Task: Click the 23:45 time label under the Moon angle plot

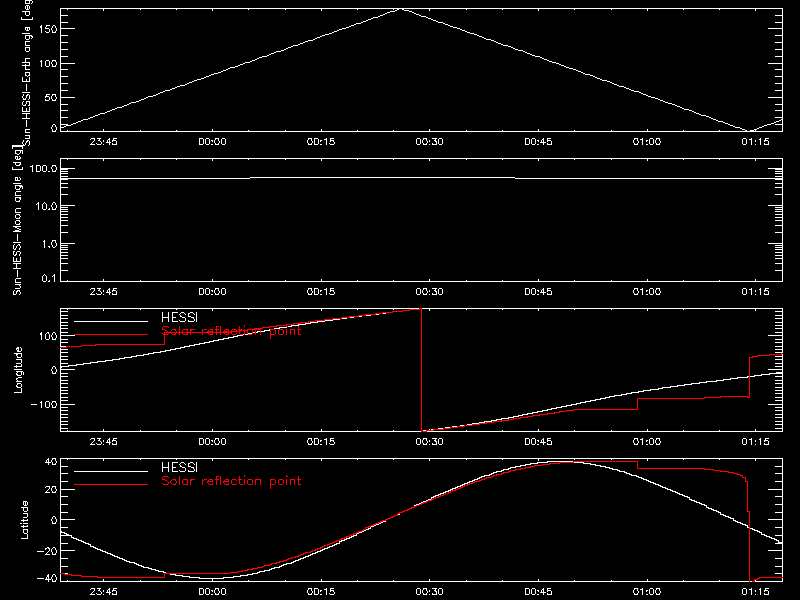Action: coord(103,291)
